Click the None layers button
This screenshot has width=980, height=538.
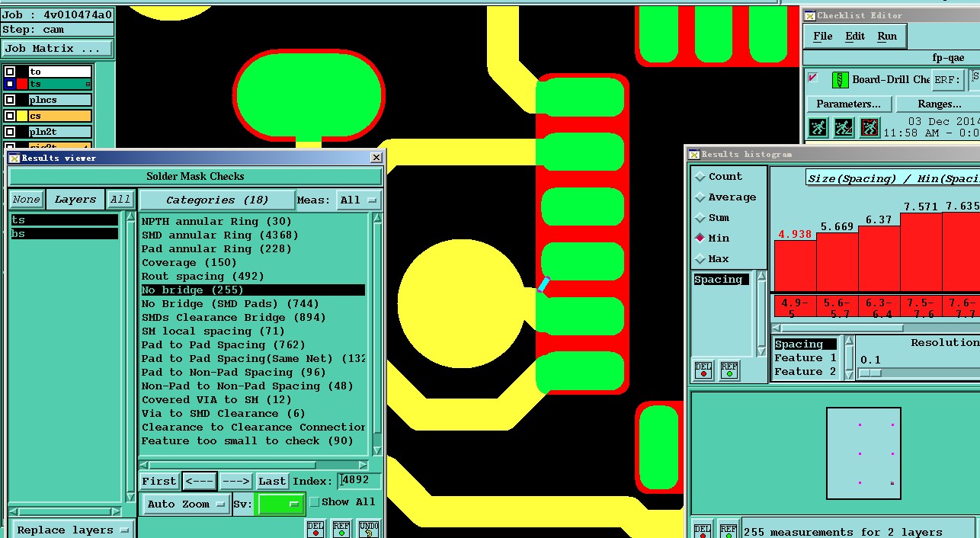click(x=26, y=200)
